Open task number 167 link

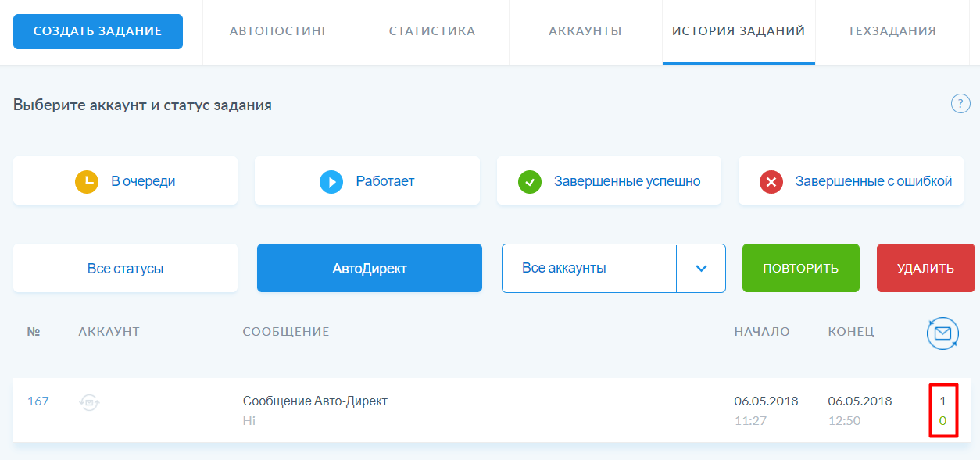(x=38, y=401)
